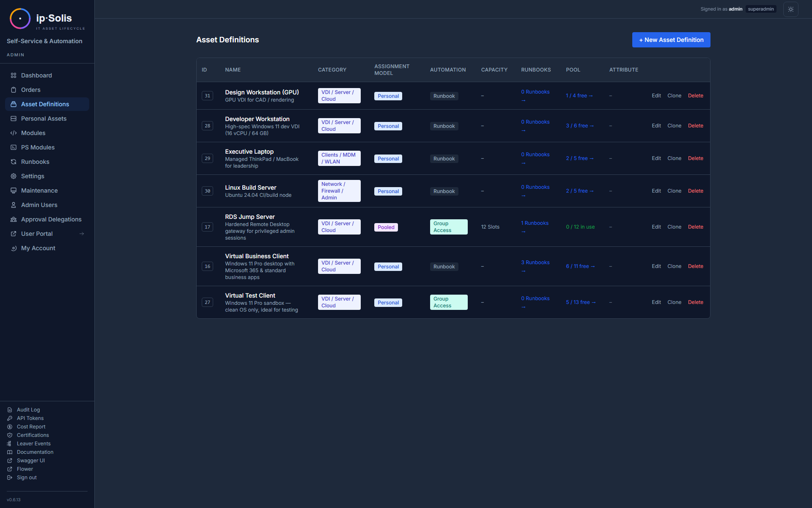Click the version v0.6.13 label
The height and width of the screenshot is (508, 812).
[x=14, y=500]
